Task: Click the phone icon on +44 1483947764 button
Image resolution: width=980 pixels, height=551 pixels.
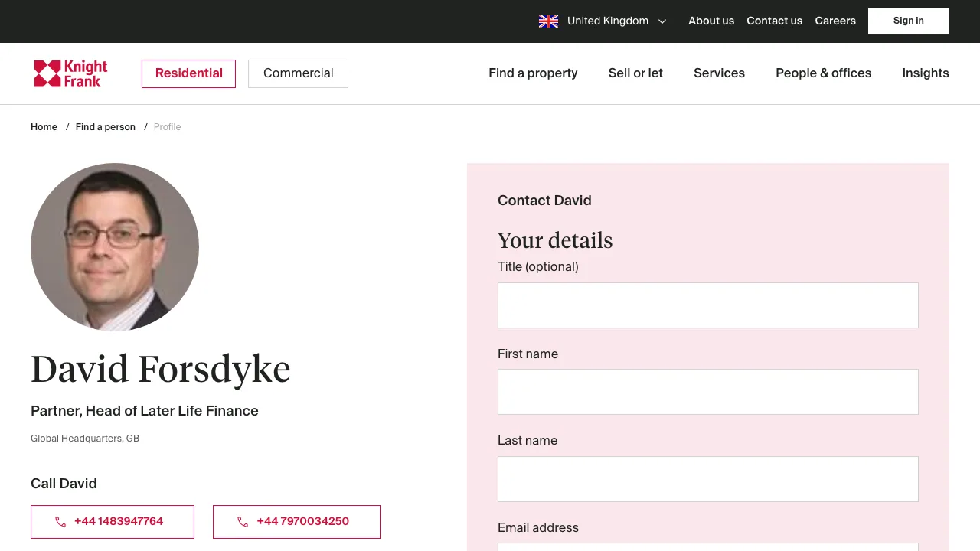Action: coord(60,521)
